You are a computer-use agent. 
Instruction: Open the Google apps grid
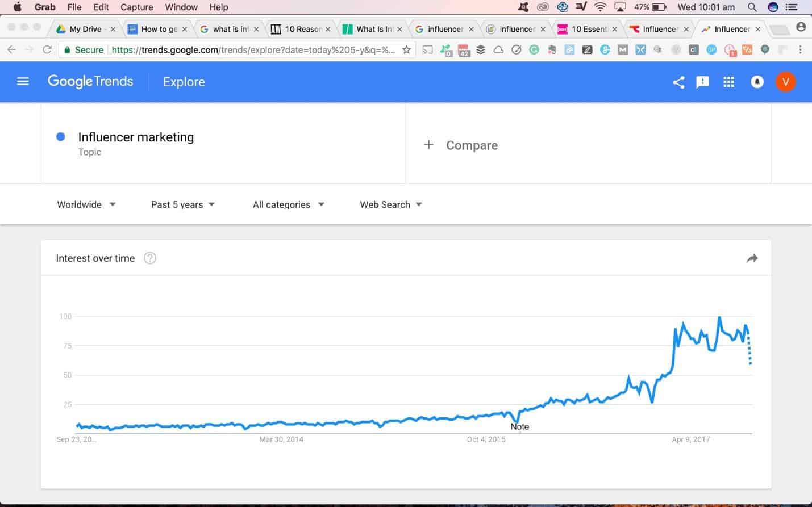[x=729, y=82]
